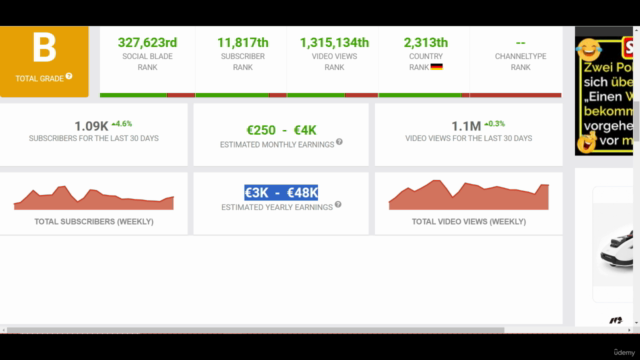Click the Total Subscribers (Weekly) label
640x360 pixels.
(x=94, y=222)
